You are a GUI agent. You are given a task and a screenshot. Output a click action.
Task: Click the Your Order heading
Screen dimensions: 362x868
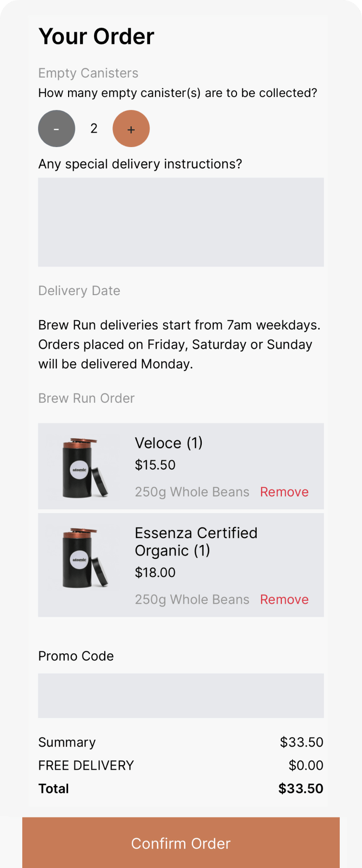[97, 37]
